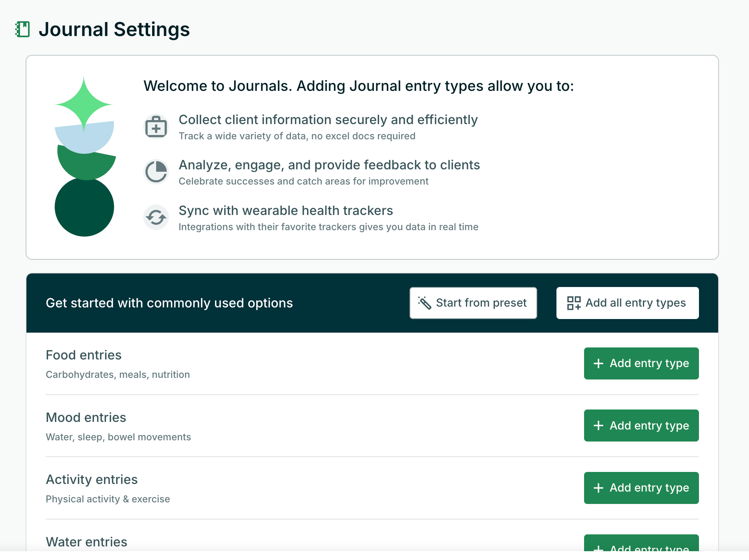The width and height of the screenshot is (749, 560).
Task: Click the dark green circle illustration
Action: point(84,207)
